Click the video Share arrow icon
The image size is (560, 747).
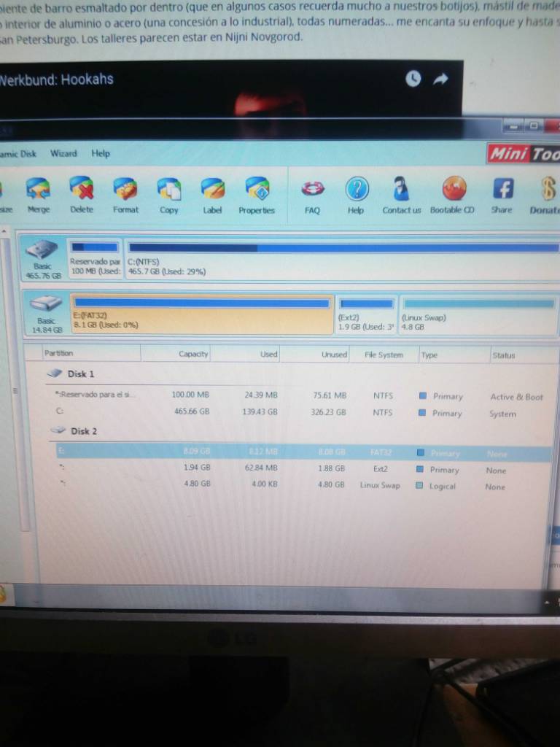[441, 79]
